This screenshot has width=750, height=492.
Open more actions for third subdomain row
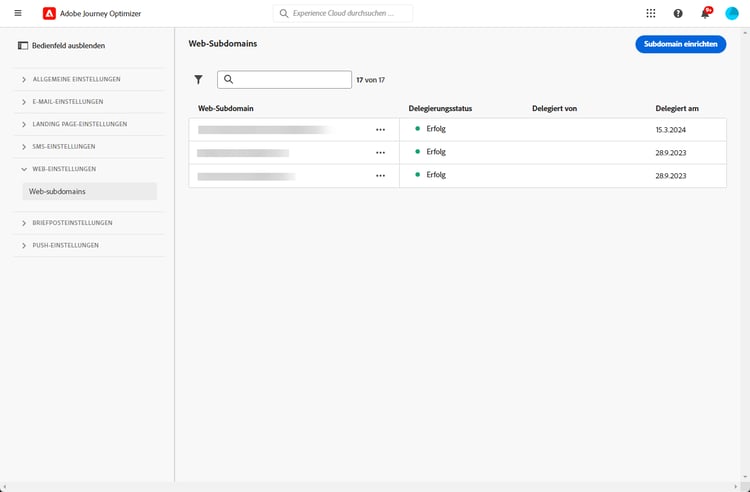click(x=380, y=175)
